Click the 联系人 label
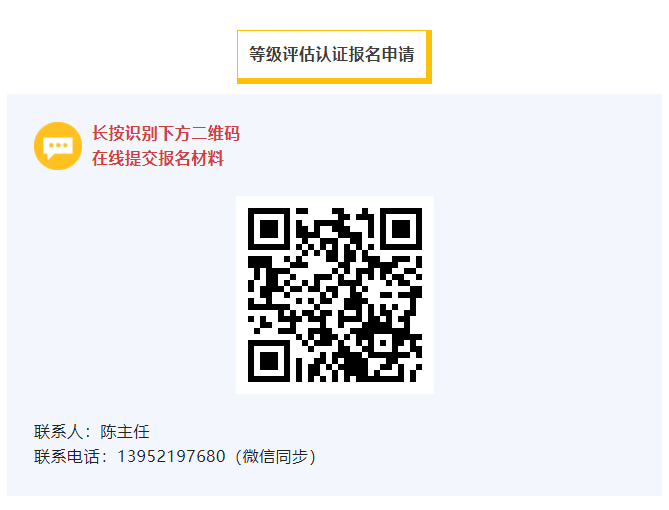The height and width of the screenshot is (510, 669). 58,431
